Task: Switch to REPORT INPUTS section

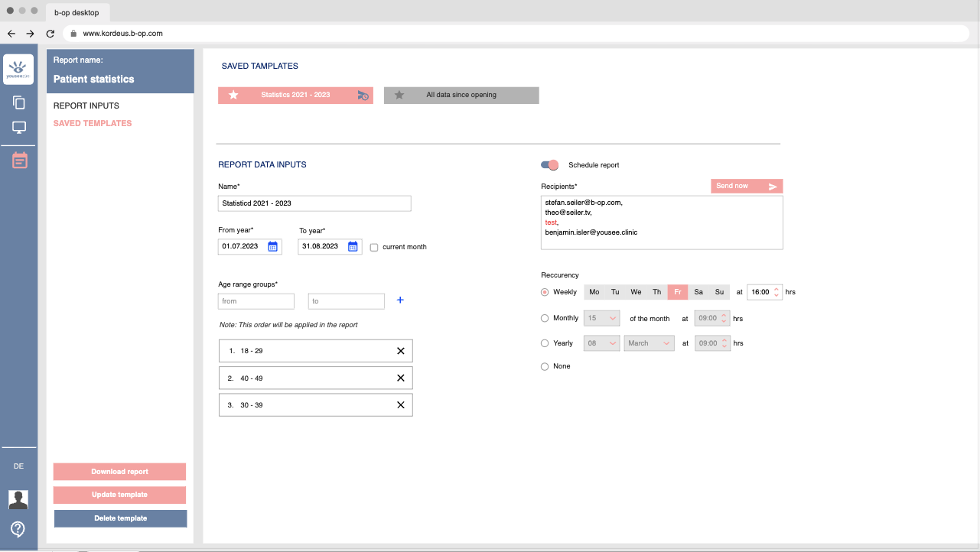Action: click(86, 106)
